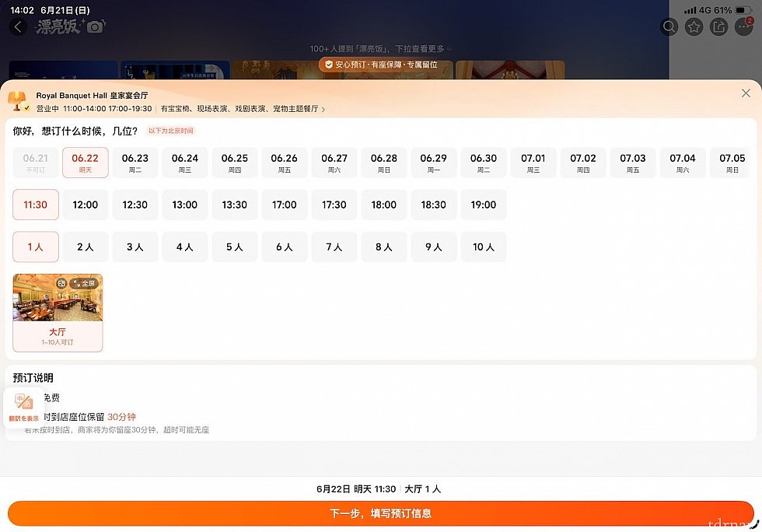Select 18:00 dinner time slot
Viewport: 762px width, 532px height.
tap(384, 205)
